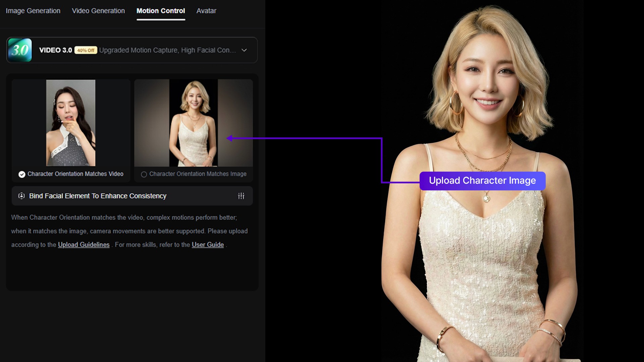Open the User Guide link
The width and height of the screenshot is (644, 362).
pos(208,245)
